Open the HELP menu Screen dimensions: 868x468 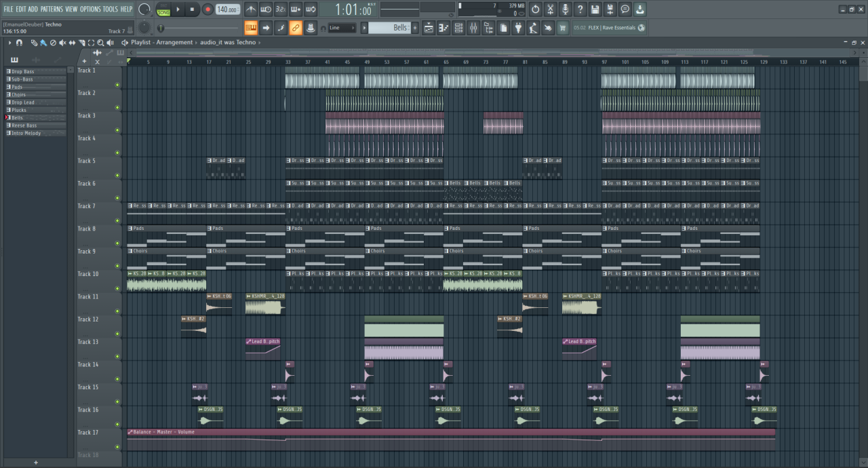pyautogui.click(x=127, y=9)
